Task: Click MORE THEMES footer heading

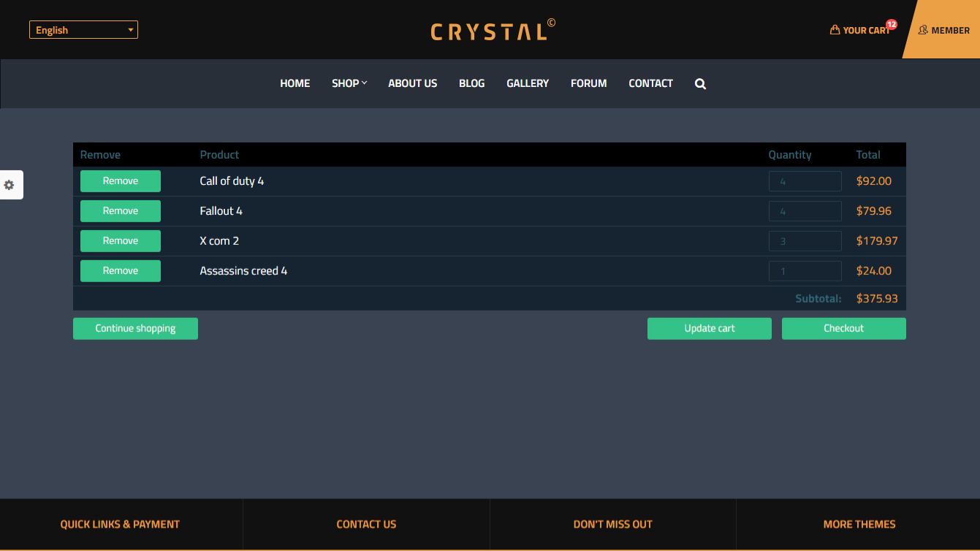Action: click(x=859, y=524)
